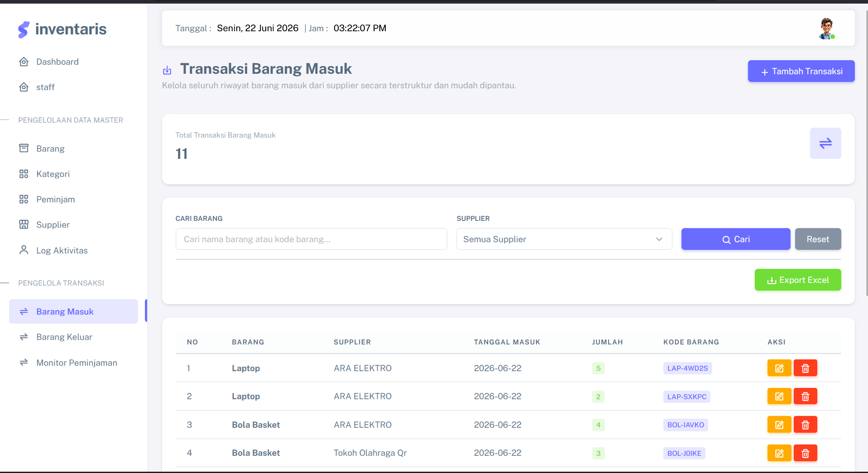Image resolution: width=868 pixels, height=473 pixels.
Task: Edit the BOL-IAVKO transaction
Action: tap(779, 425)
